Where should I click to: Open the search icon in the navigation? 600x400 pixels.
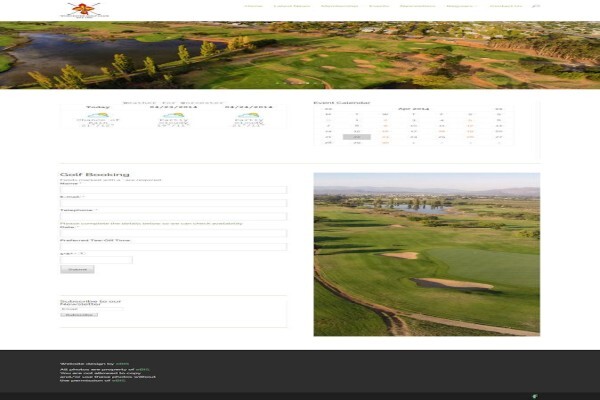click(536, 6)
